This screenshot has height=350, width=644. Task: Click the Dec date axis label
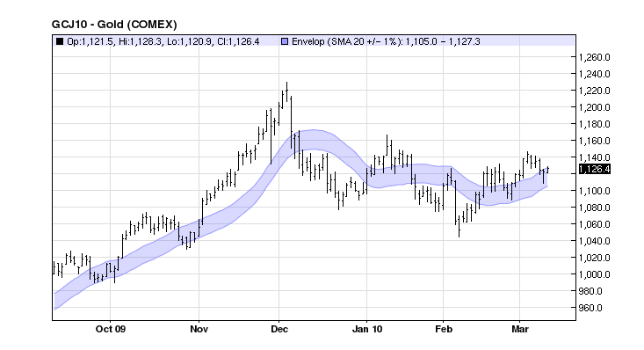pyautogui.click(x=279, y=329)
